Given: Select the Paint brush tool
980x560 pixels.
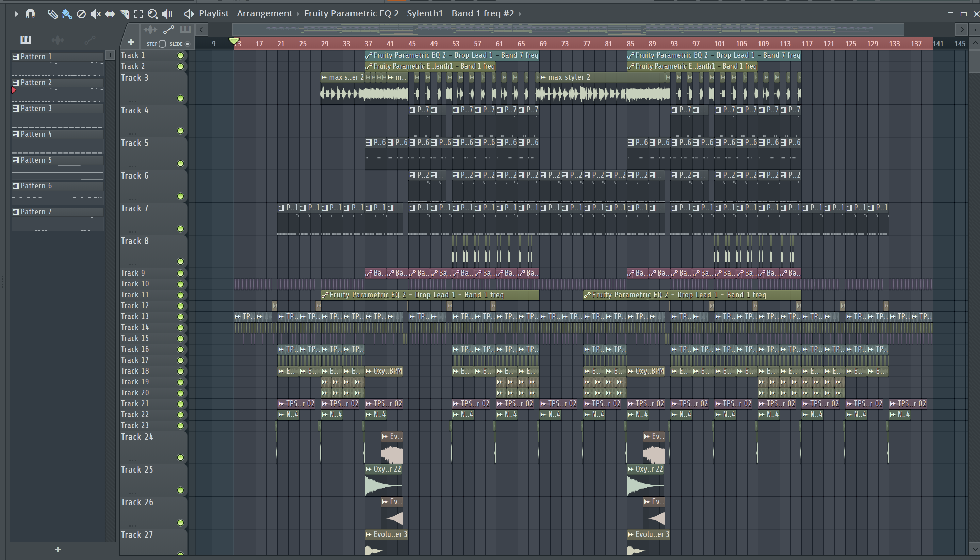Looking at the screenshot, I should pos(67,14).
